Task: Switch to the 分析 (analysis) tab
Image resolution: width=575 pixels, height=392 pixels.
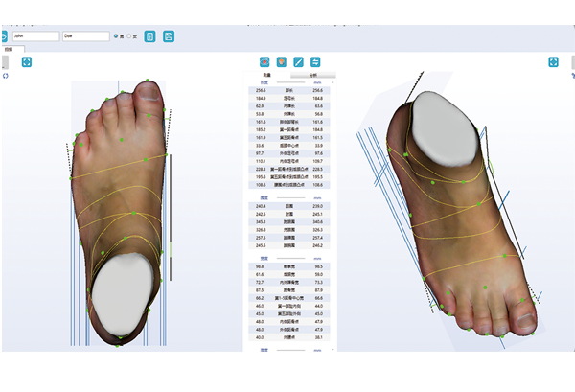Action: click(312, 74)
